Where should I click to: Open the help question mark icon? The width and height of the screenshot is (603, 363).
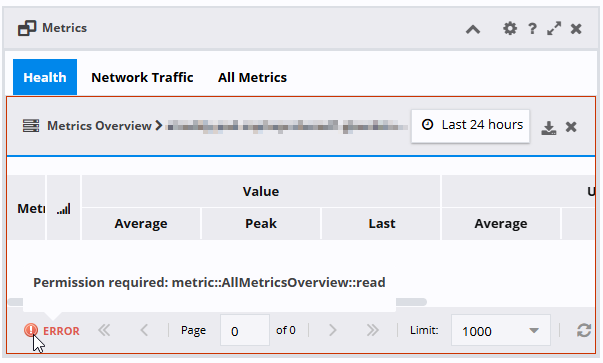coord(532,28)
